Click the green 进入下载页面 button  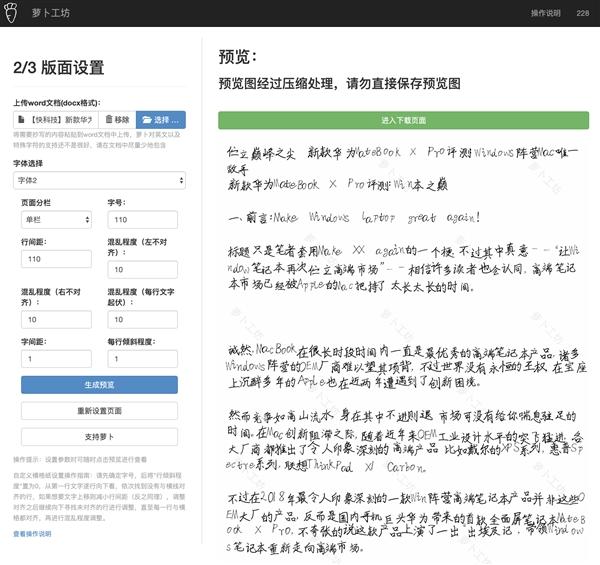[x=404, y=120]
